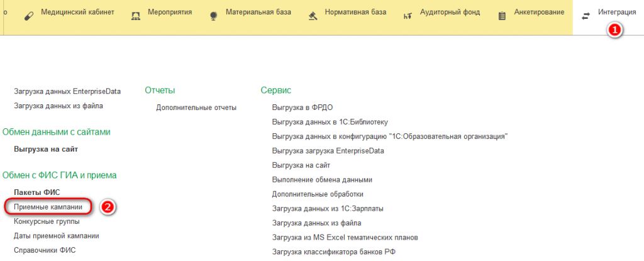Open Приемные кампании
644x261 pixels.
click(x=48, y=207)
